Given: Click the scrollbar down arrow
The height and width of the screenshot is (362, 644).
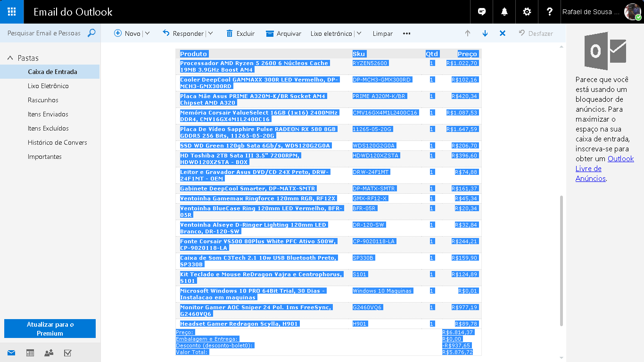Looking at the screenshot, I should [x=561, y=358].
